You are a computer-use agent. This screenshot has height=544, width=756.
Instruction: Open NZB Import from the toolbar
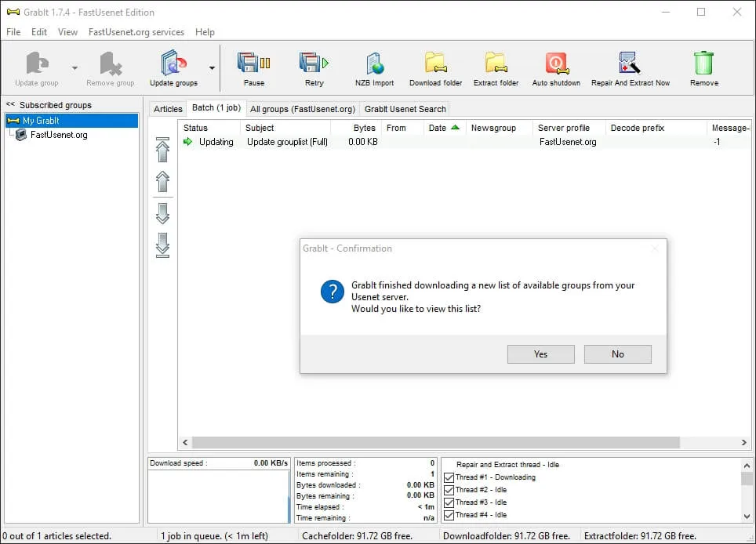tap(375, 63)
